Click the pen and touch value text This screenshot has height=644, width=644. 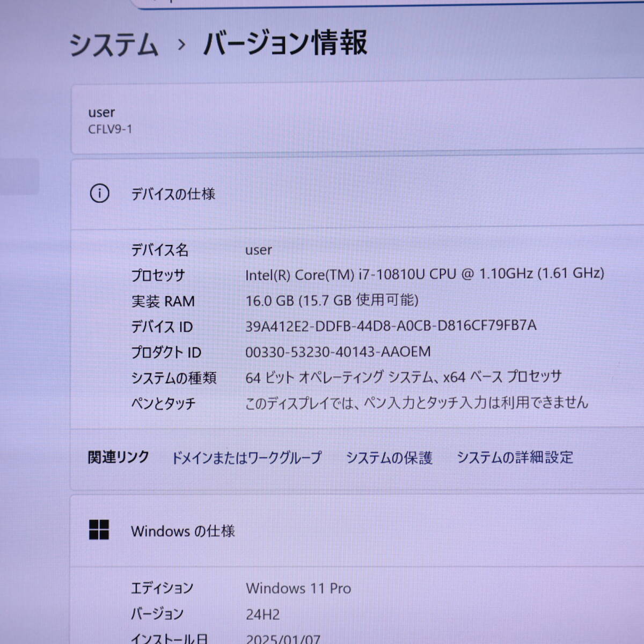[416, 402]
